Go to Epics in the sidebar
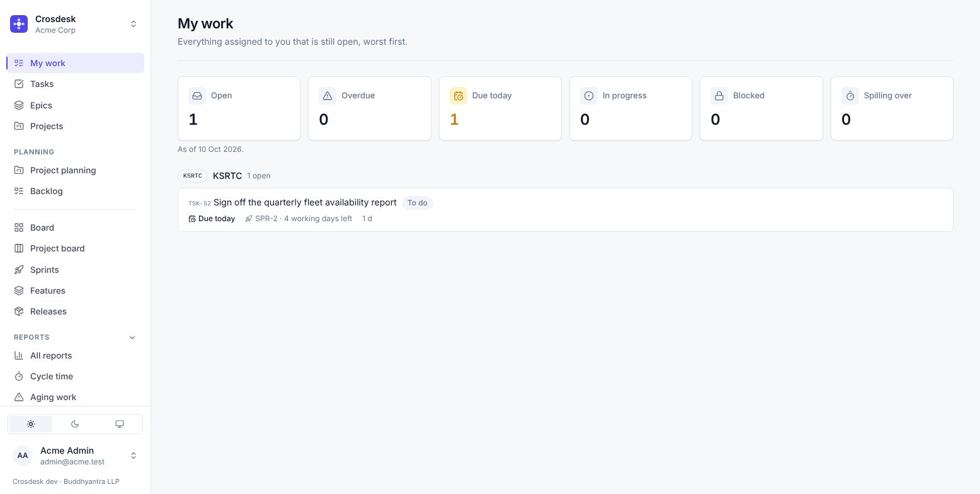This screenshot has width=980, height=494. point(75,105)
